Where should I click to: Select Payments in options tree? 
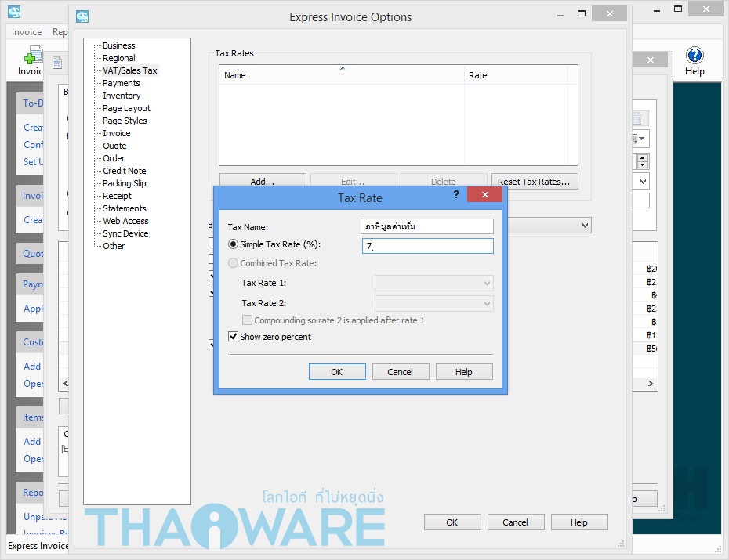click(x=121, y=83)
